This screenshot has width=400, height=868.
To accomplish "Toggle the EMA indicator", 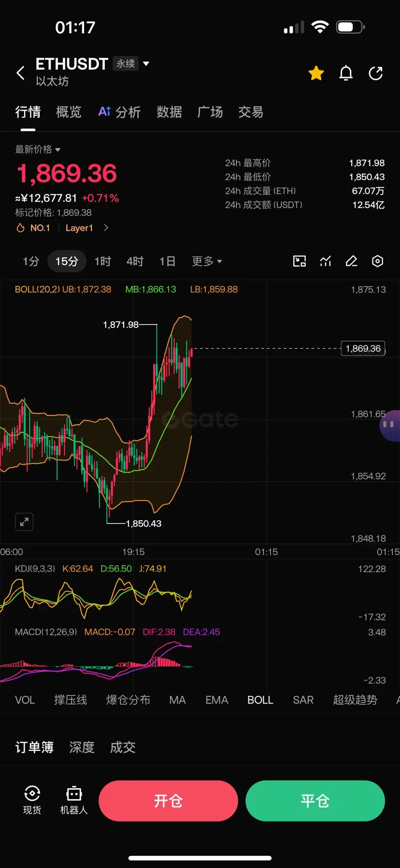I will 216,700.
